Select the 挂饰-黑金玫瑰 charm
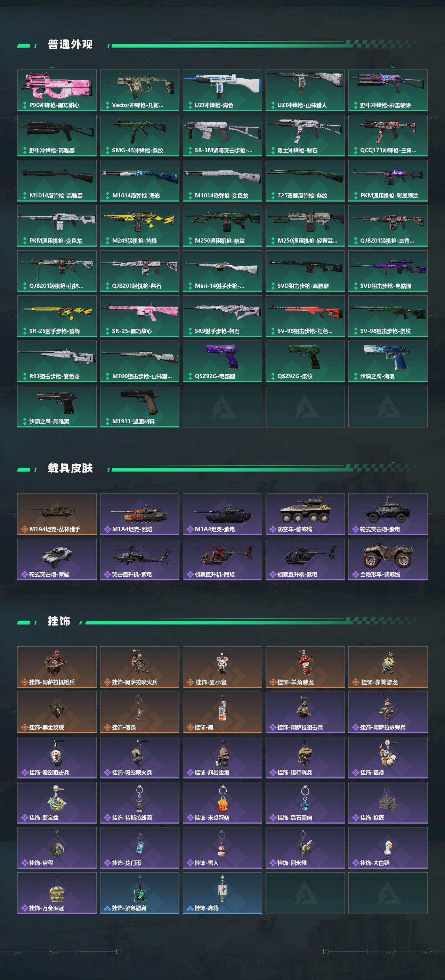 57,712
